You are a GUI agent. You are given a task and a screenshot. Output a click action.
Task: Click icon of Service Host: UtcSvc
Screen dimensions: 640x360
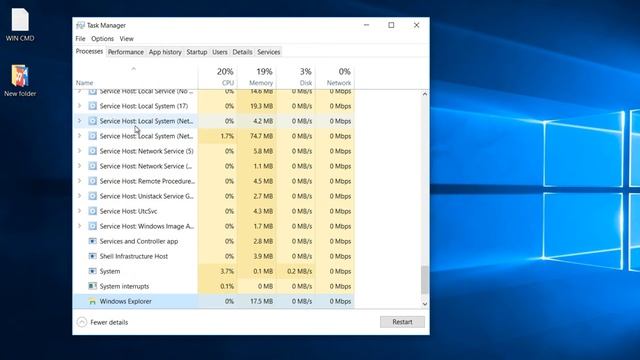tap(93, 211)
